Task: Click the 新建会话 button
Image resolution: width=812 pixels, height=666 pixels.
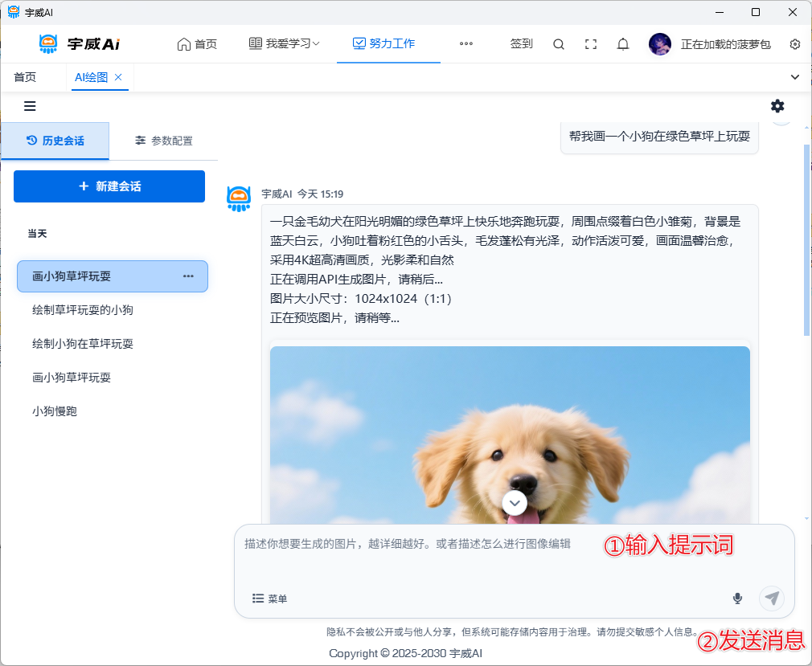Action: click(109, 186)
